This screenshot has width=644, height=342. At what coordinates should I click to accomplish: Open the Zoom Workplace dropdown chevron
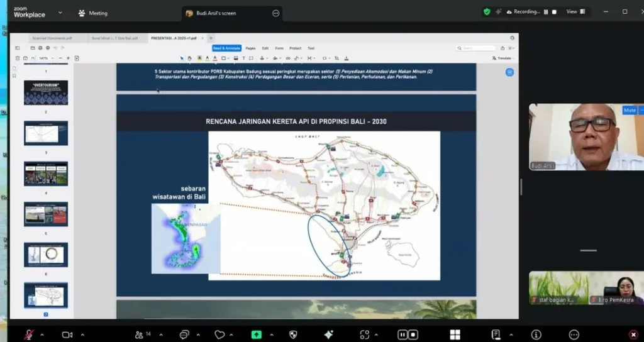[x=60, y=13]
